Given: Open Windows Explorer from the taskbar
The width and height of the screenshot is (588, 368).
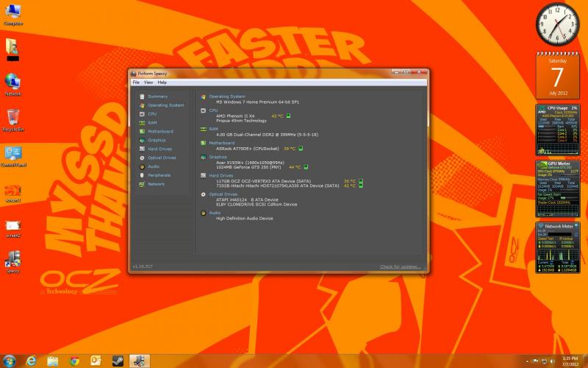Looking at the screenshot, I should (x=53, y=361).
